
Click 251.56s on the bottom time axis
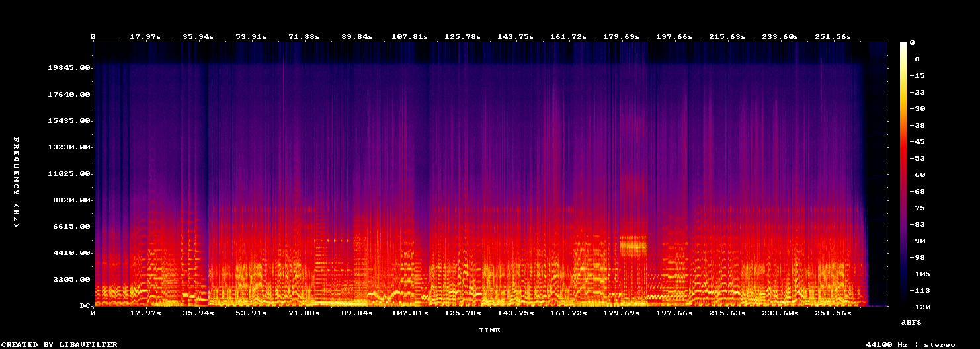(833, 313)
